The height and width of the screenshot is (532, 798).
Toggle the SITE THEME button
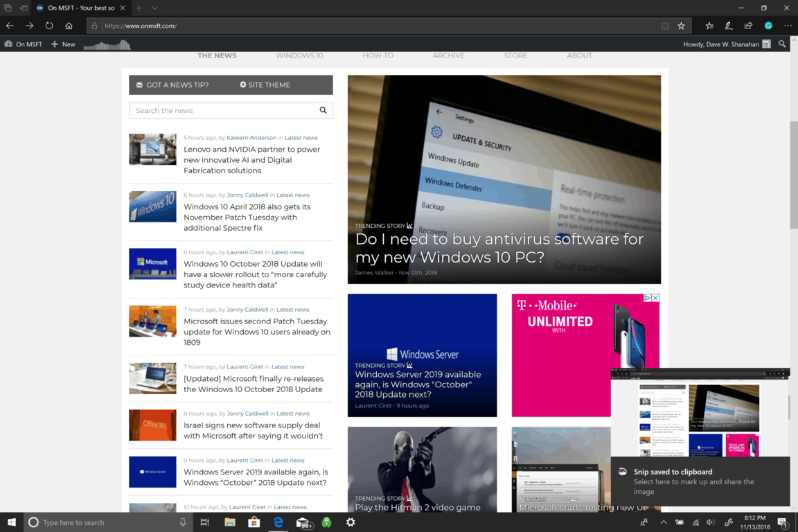265,85
